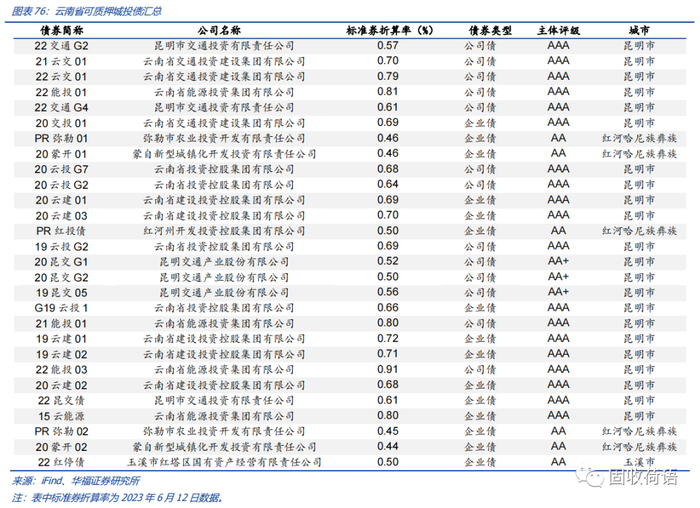
Task: Select bond name PR红投债
Action: [x=62, y=231]
